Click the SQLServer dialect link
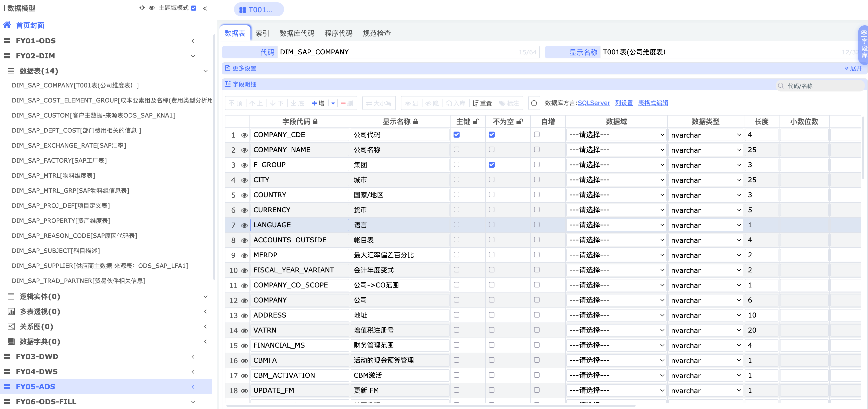Viewport: 868px width, 409px height. (x=593, y=103)
